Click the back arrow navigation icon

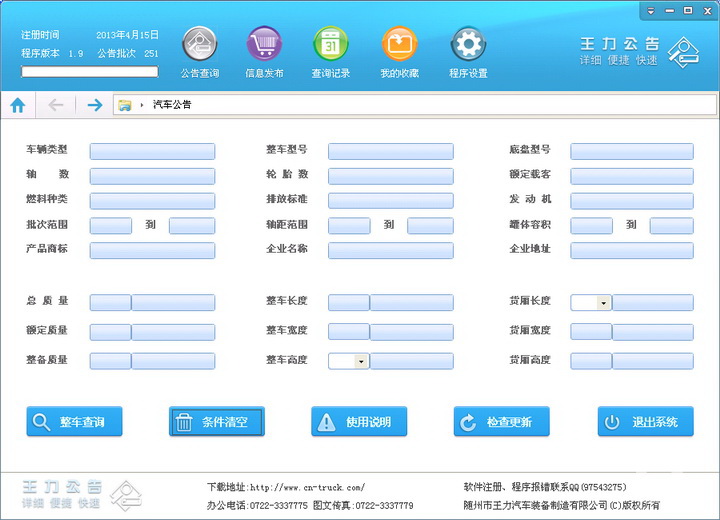[56, 105]
